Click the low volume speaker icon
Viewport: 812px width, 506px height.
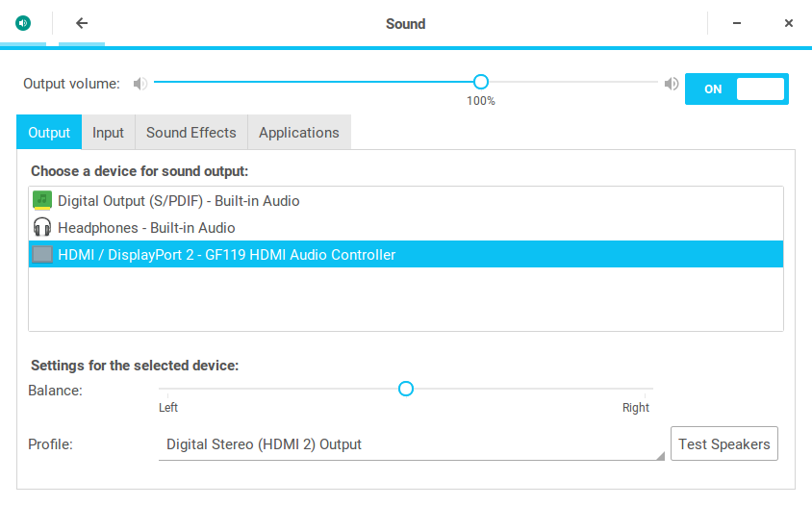140,84
